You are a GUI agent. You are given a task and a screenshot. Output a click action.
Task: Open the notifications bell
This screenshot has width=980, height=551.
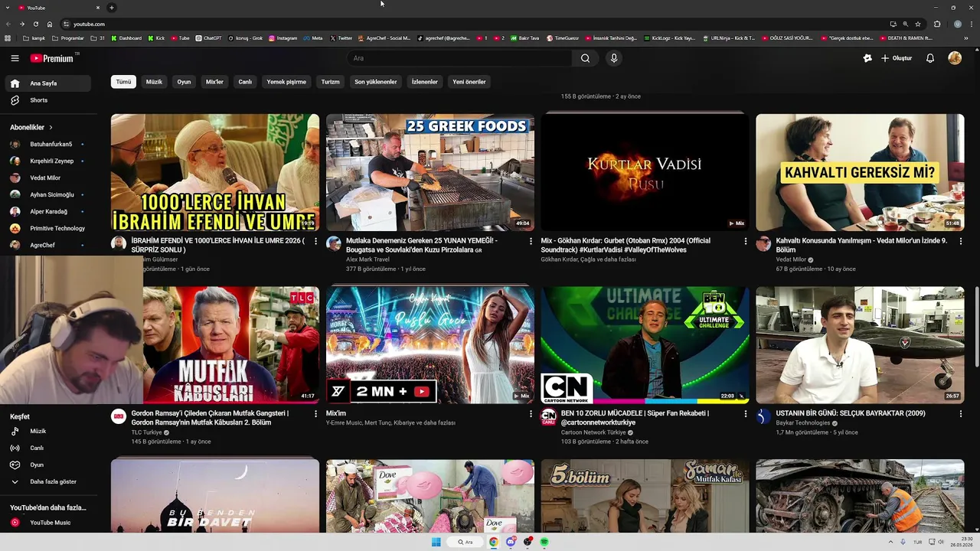(930, 58)
